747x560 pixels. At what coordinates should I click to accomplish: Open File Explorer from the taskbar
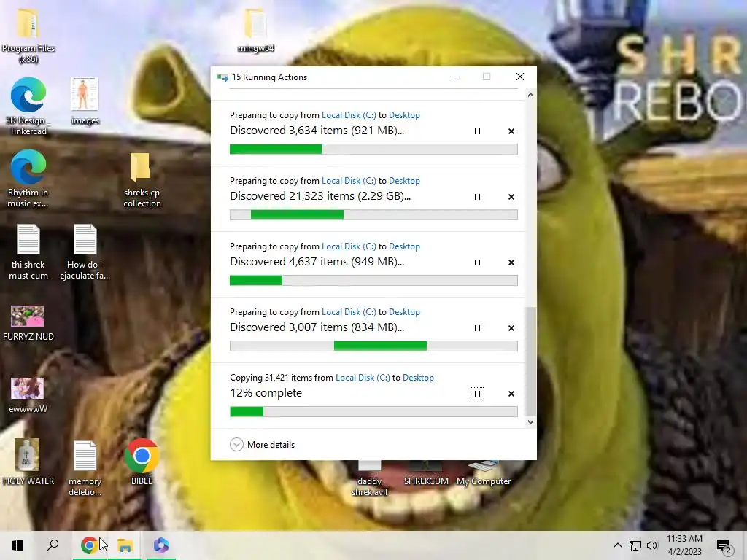pyautogui.click(x=125, y=545)
